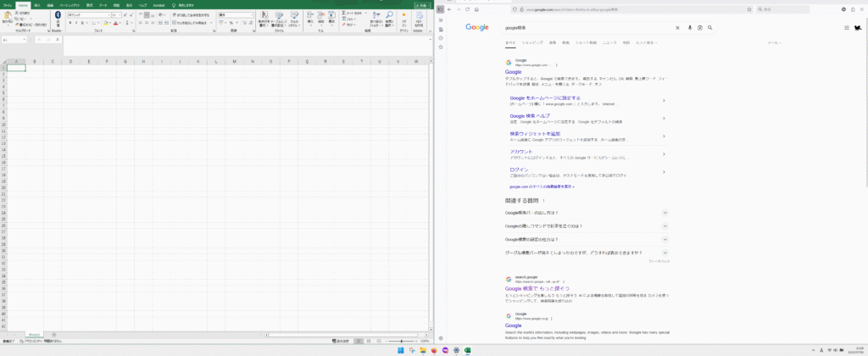
Task: Select the Sheet1 tab in Excel
Action: tap(34, 335)
